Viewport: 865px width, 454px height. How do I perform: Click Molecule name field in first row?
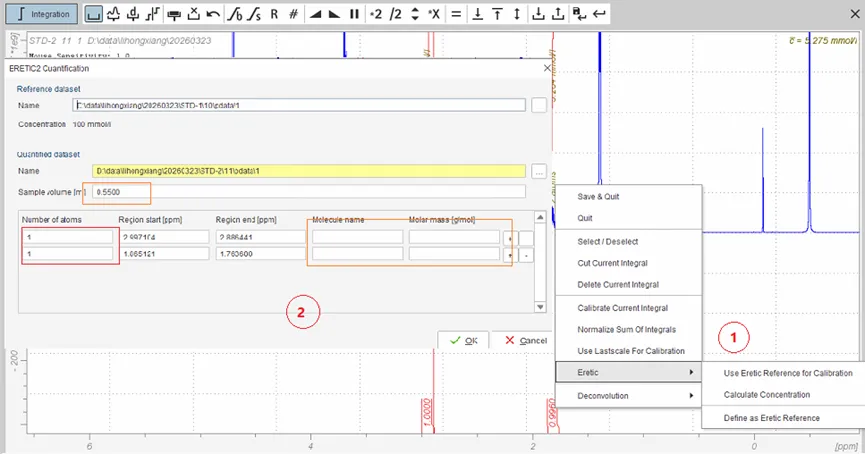(357, 237)
